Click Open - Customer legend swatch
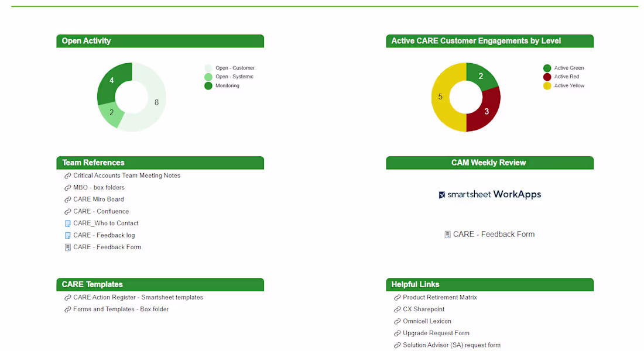644x351 pixels. tap(208, 68)
